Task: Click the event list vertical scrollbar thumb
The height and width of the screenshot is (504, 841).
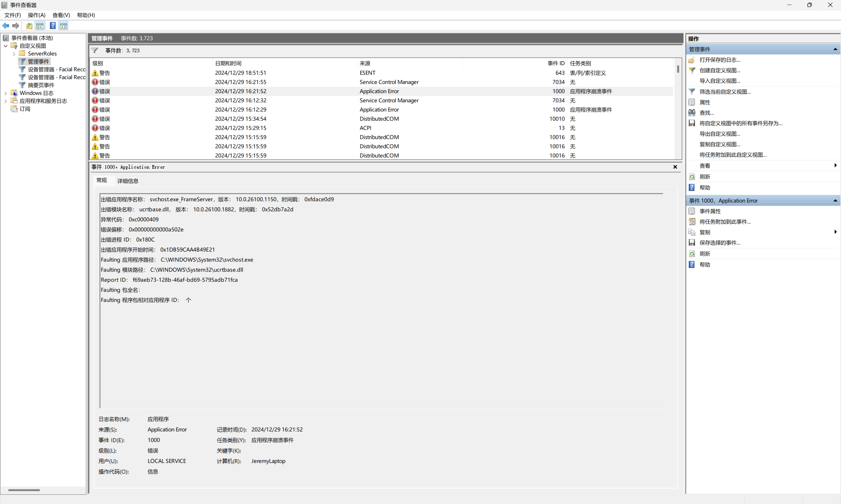Action: pyautogui.click(x=678, y=69)
